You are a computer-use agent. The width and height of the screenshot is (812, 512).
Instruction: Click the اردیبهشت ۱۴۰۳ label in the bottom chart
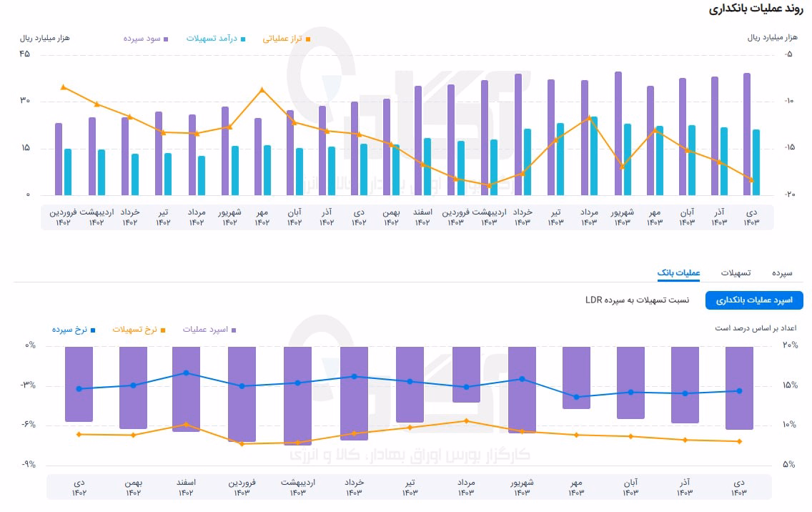(x=298, y=488)
